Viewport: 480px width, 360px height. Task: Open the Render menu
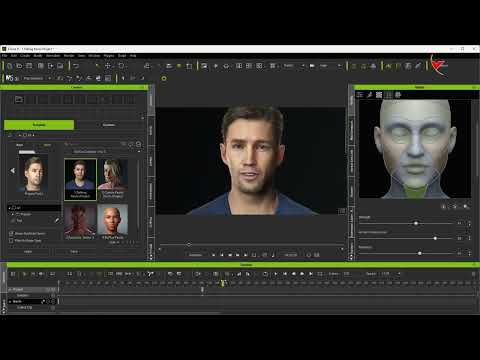pyautogui.click(x=69, y=56)
